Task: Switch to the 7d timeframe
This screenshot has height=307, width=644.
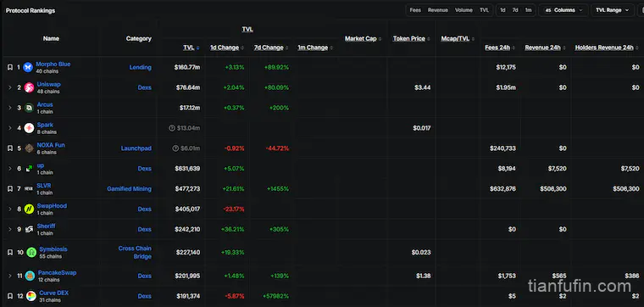Action: pos(515,10)
